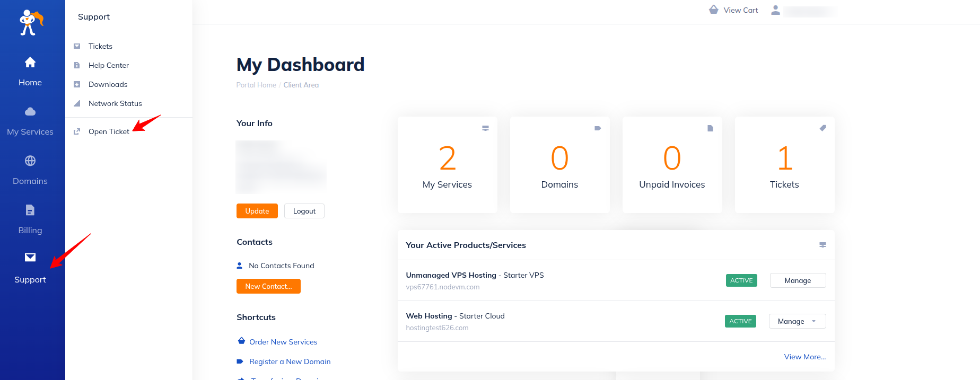Open the Unpaid Invoices count card
The image size is (980, 380).
(x=672, y=165)
